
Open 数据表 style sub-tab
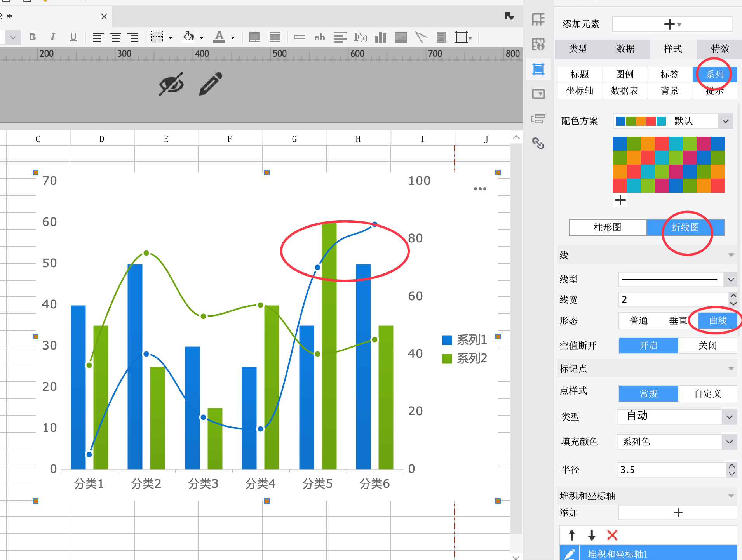click(x=625, y=91)
